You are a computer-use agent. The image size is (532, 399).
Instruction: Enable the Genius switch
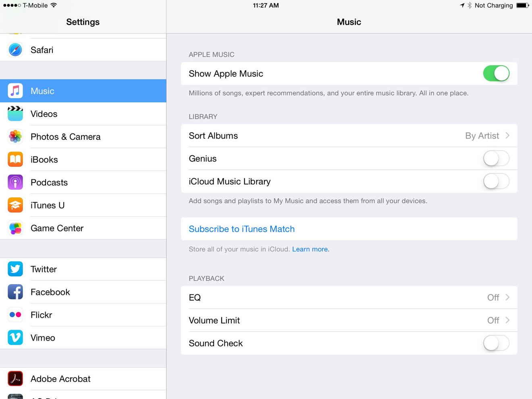click(x=496, y=158)
